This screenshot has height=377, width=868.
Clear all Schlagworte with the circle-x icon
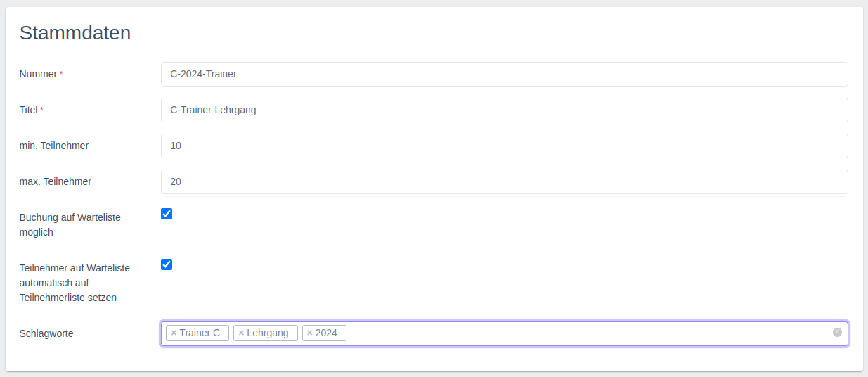click(837, 333)
